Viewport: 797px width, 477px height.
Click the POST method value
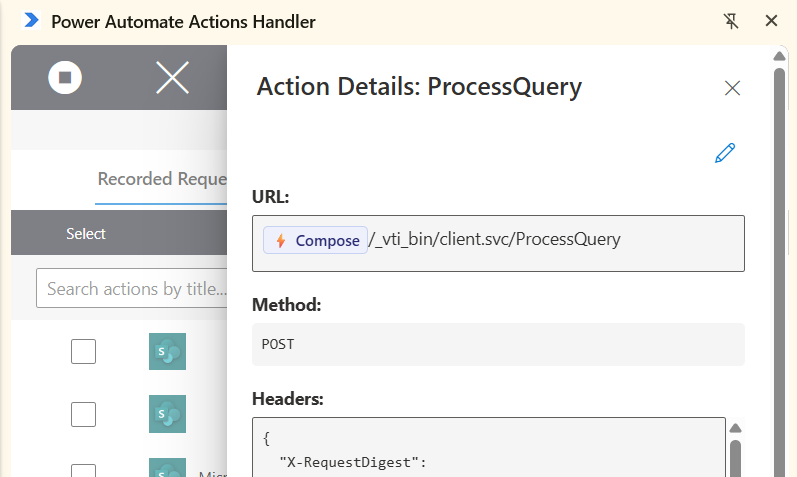coord(278,344)
